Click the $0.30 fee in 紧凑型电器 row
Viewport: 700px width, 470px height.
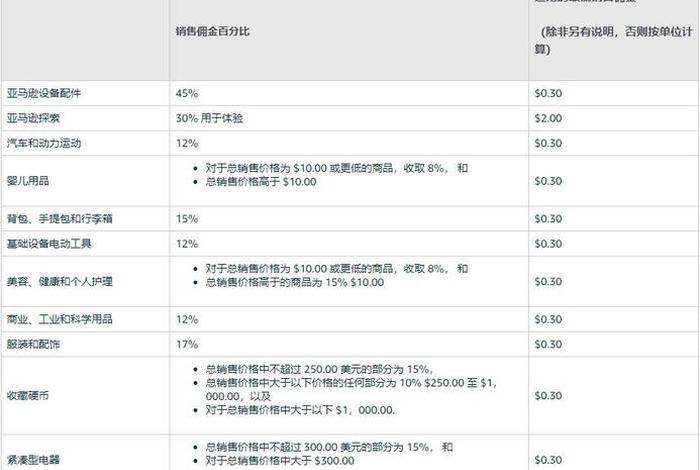(x=548, y=460)
